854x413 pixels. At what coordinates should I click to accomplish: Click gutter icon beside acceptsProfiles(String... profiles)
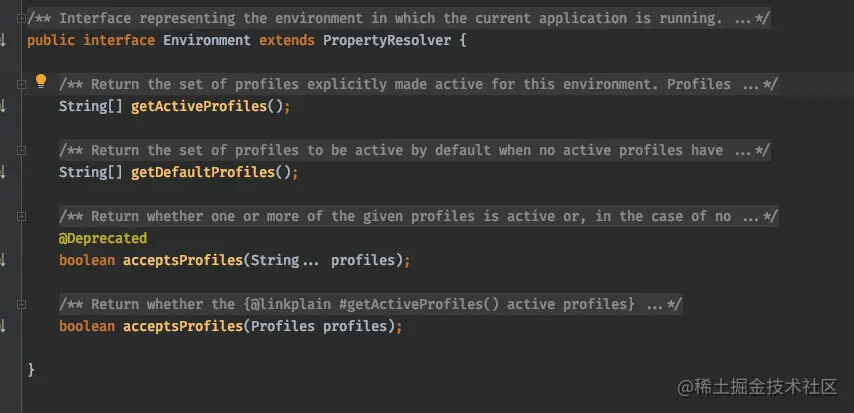click(2, 260)
